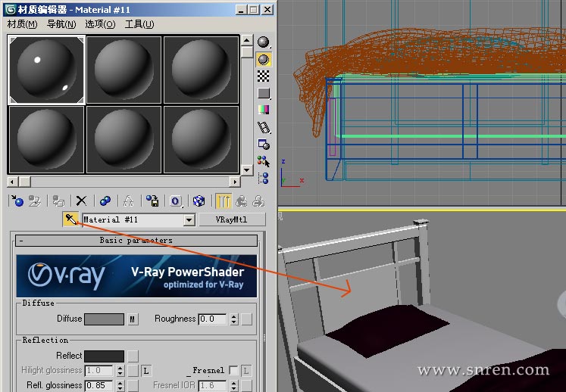
Task: Select the first glossy material sample sphere
Action: point(46,70)
